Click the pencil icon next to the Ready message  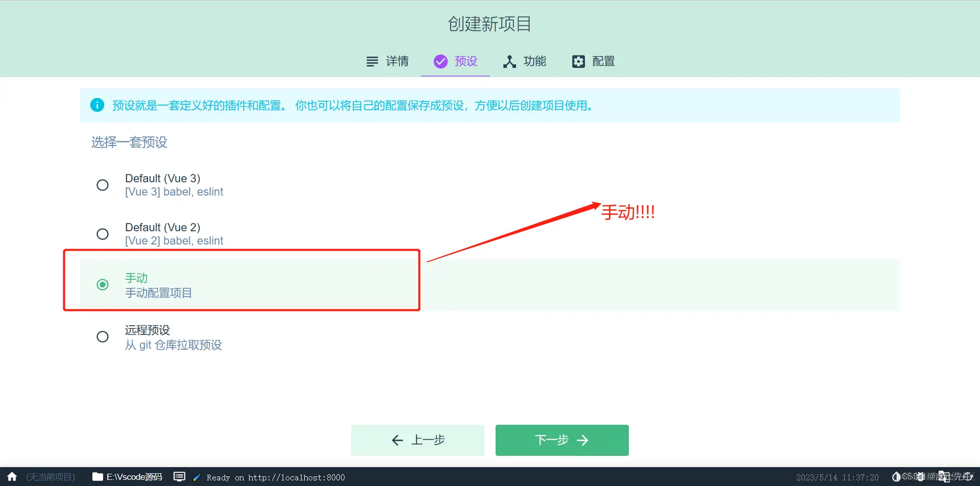click(x=197, y=476)
